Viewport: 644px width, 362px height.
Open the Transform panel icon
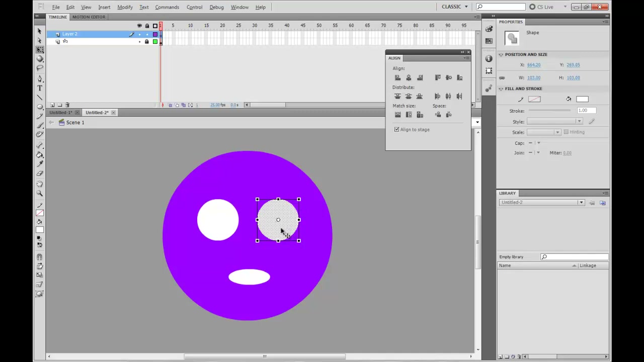[489, 71]
